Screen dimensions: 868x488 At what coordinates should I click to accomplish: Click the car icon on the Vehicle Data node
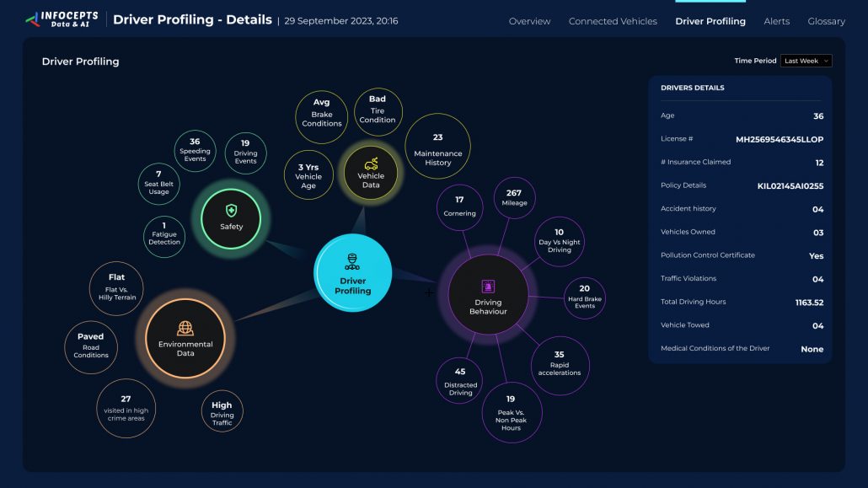(371, 165)
